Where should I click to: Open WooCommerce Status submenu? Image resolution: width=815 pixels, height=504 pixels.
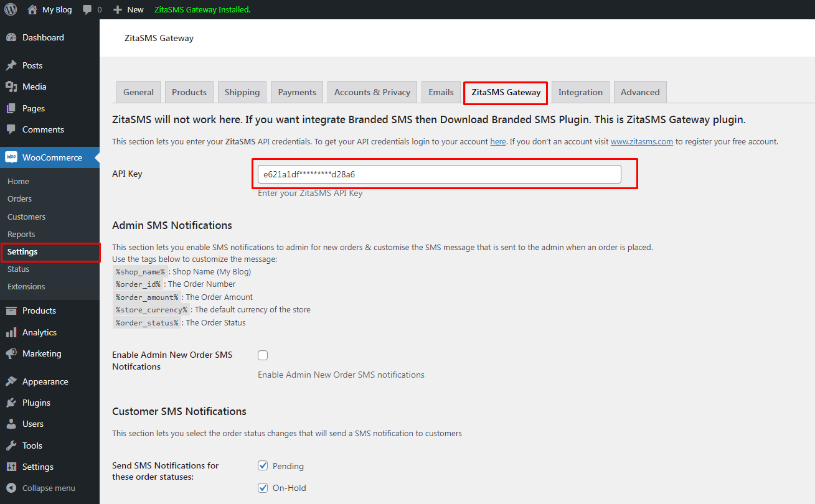pyautogui.click(x=19, y=269)
